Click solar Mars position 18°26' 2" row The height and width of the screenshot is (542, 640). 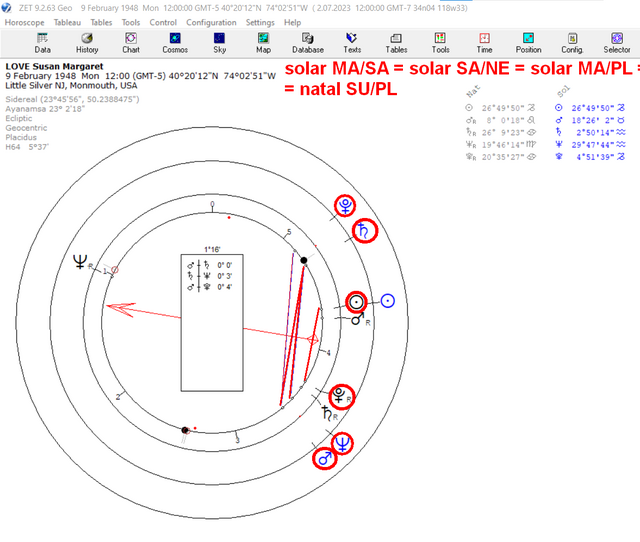[590, 120]
